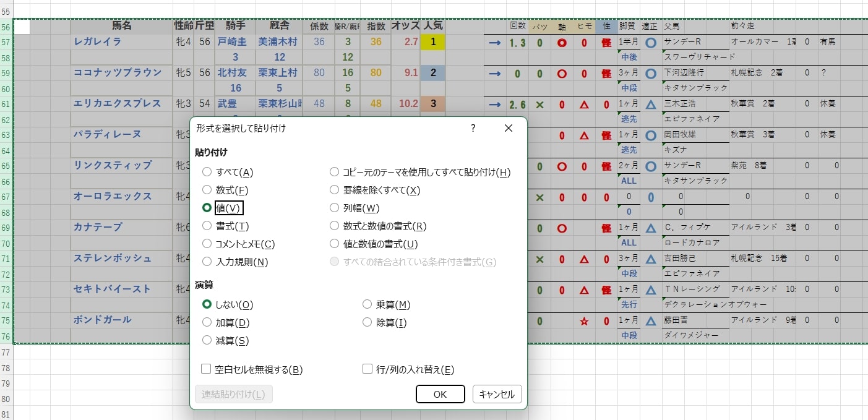
Task: Select the 入力規則(N) option
Action: tap(207, 262)
